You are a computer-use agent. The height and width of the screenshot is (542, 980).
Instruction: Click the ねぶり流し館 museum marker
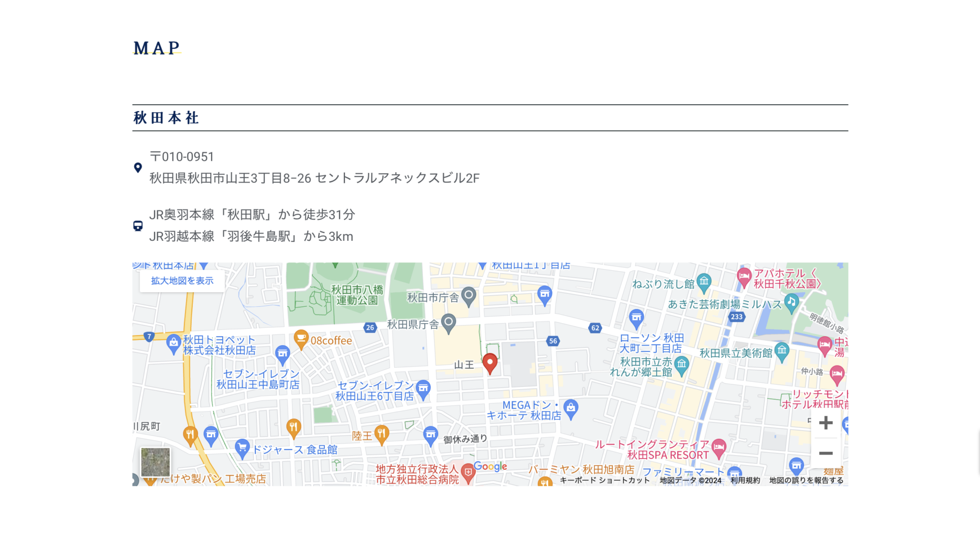pos(704,283)
